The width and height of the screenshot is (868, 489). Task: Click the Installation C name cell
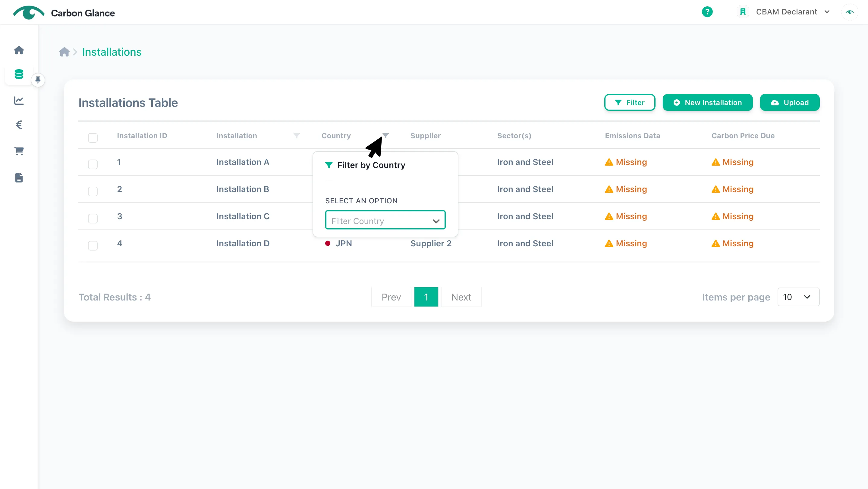coord(243,216)
